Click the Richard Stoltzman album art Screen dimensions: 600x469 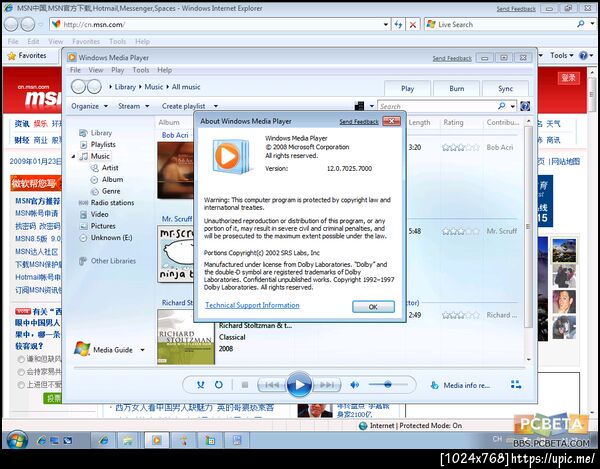[x=186, y=337]
